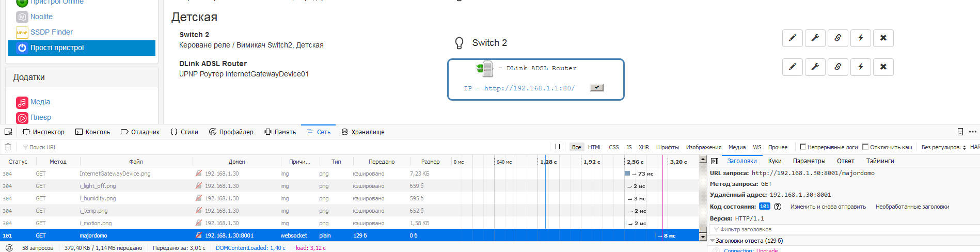The height and width of the screenshot is (252, 980).
Task: Click the status code help question icon
Action: tap(778, 207)
